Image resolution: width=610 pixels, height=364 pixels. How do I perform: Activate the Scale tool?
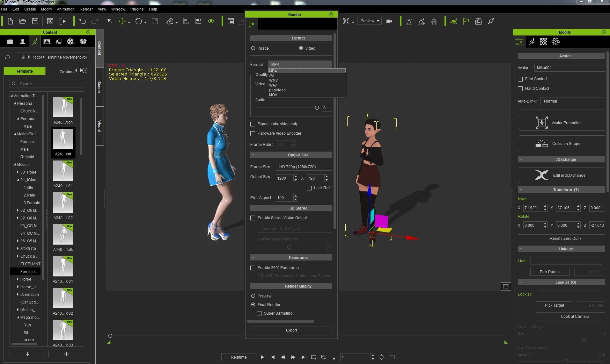point(155,21)
